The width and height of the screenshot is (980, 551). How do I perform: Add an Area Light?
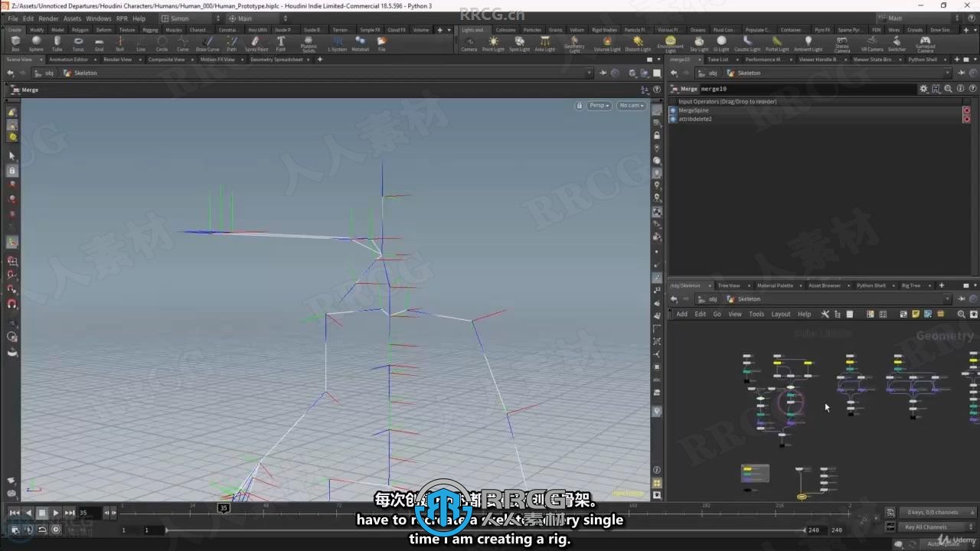[x=544, y=44]
